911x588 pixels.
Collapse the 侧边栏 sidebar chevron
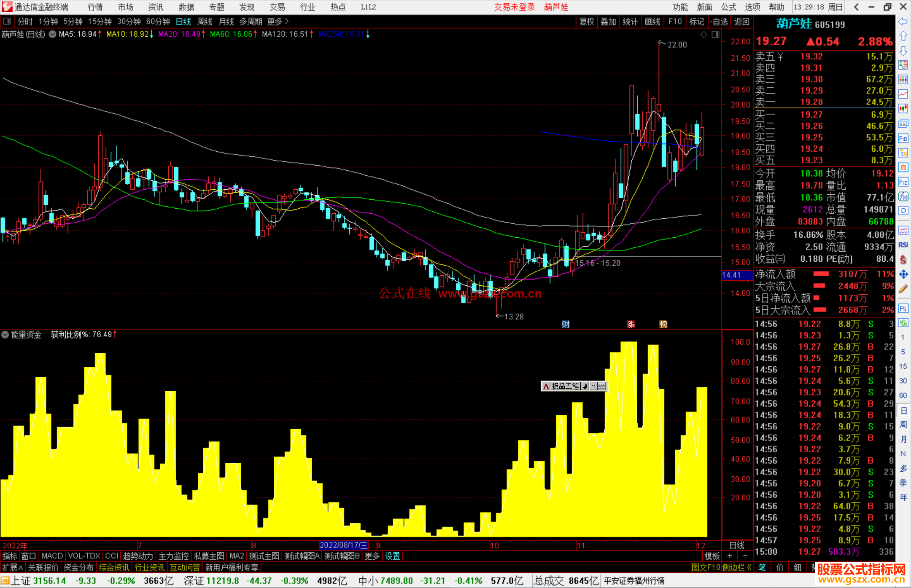pos(749,567)
